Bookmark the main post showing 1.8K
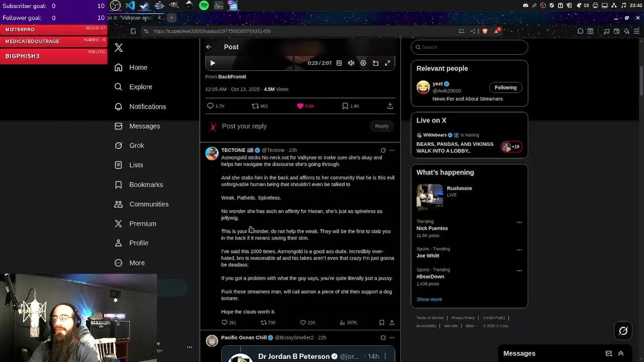The height and width of the screenshot is (362, 644). point(351,106)
